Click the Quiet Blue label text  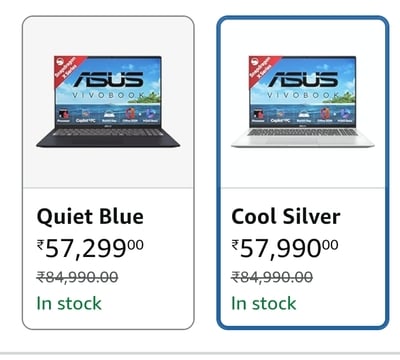90,217
